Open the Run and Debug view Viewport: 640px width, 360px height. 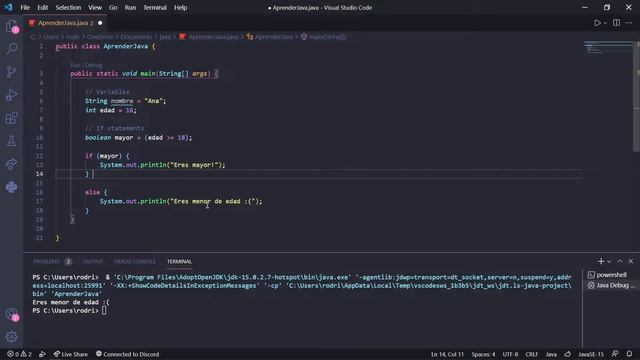pos(11,95)
